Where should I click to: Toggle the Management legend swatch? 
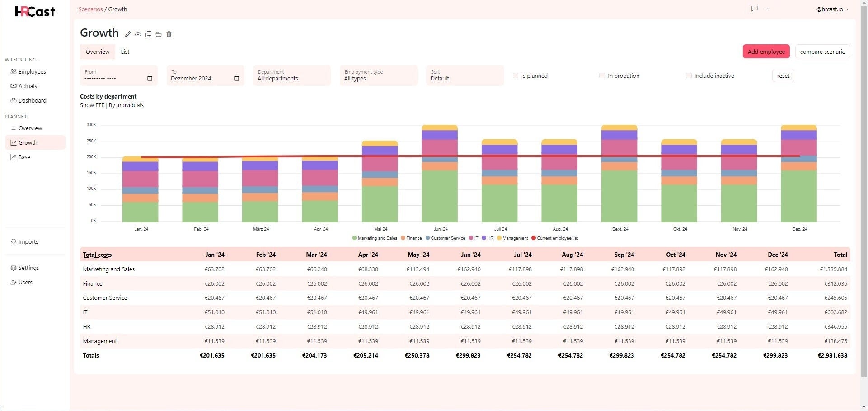[499, 238]
